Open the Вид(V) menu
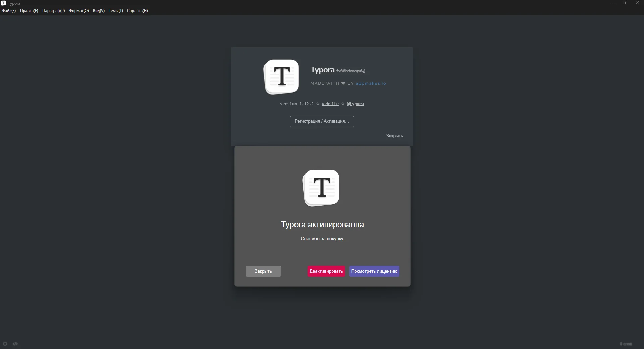Viewport: 644px width, 349px height. [x=99, y=11]
